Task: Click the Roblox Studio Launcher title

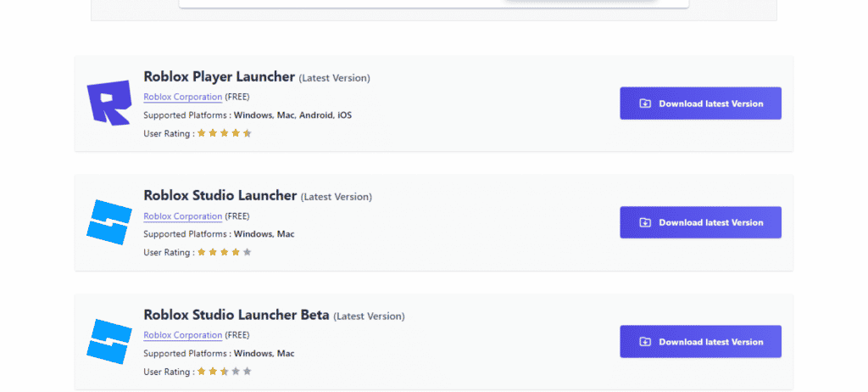Action: click(x=220, y=196)
